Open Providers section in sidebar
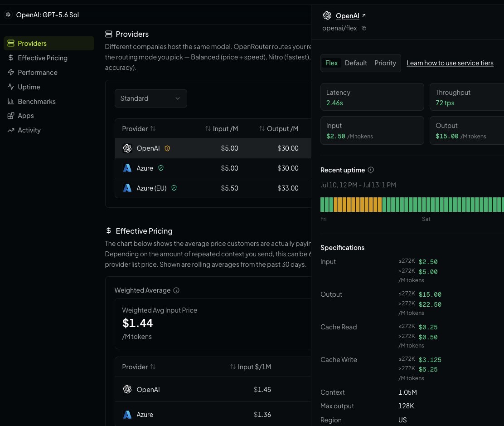This screenshot has height=426, width=504. pos(49,43)
